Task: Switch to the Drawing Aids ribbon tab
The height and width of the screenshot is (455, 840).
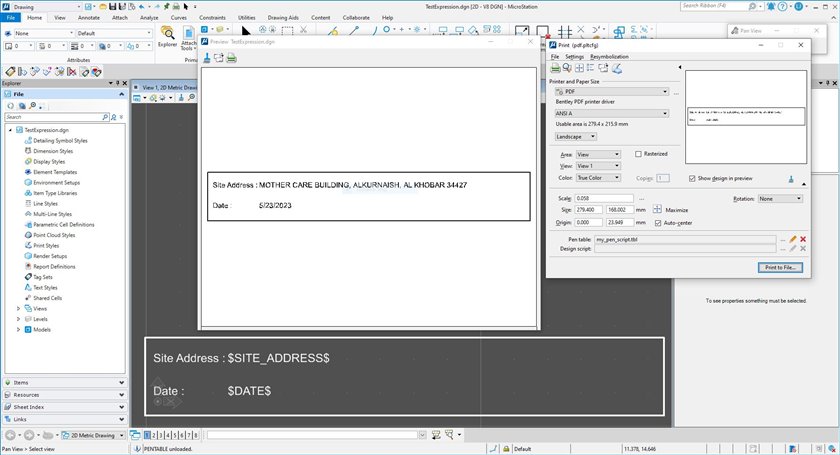Action: point(283,18)
